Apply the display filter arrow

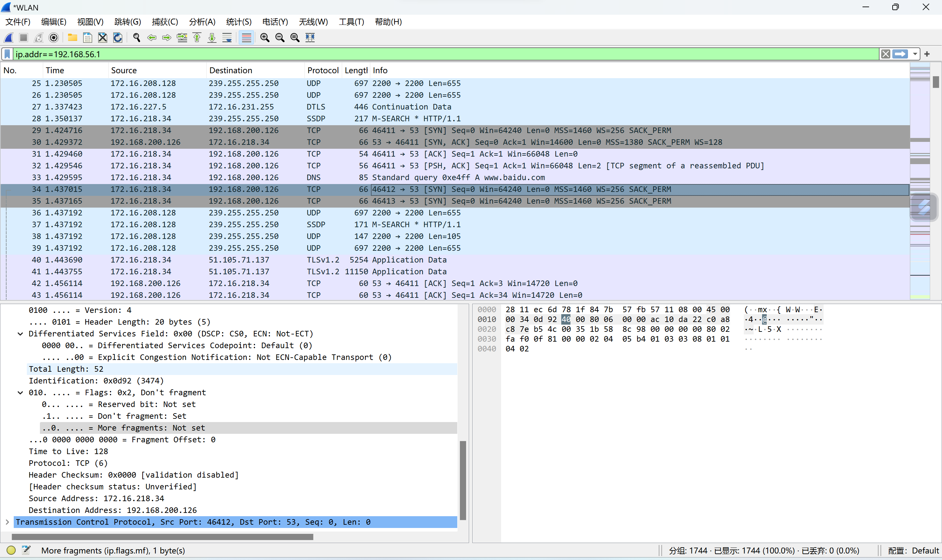click(x=900, y=54)
